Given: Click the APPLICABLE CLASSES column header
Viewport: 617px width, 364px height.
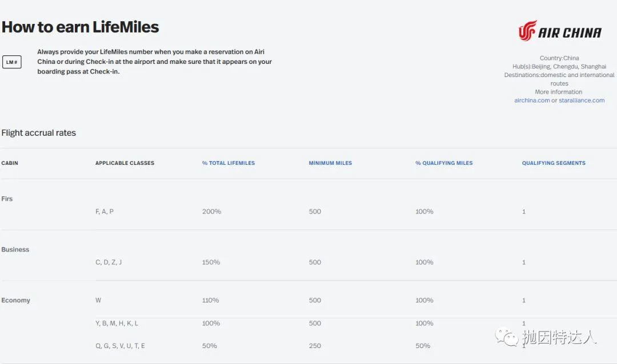Looking at the screenshot, I should (125, 163).
